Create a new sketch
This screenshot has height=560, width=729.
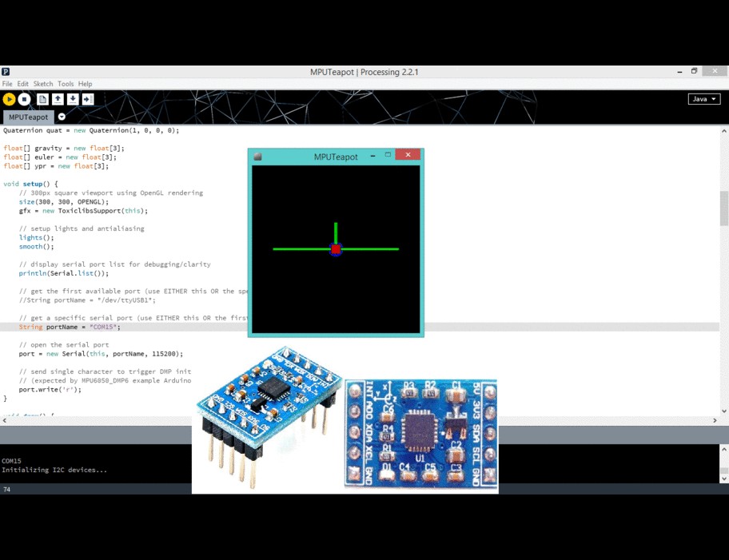click(42, 98)
